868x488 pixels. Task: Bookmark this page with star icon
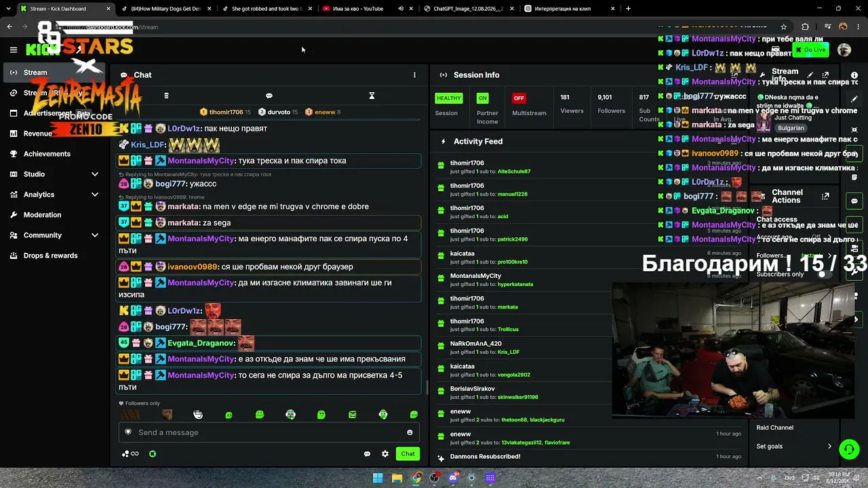[784, 27]
